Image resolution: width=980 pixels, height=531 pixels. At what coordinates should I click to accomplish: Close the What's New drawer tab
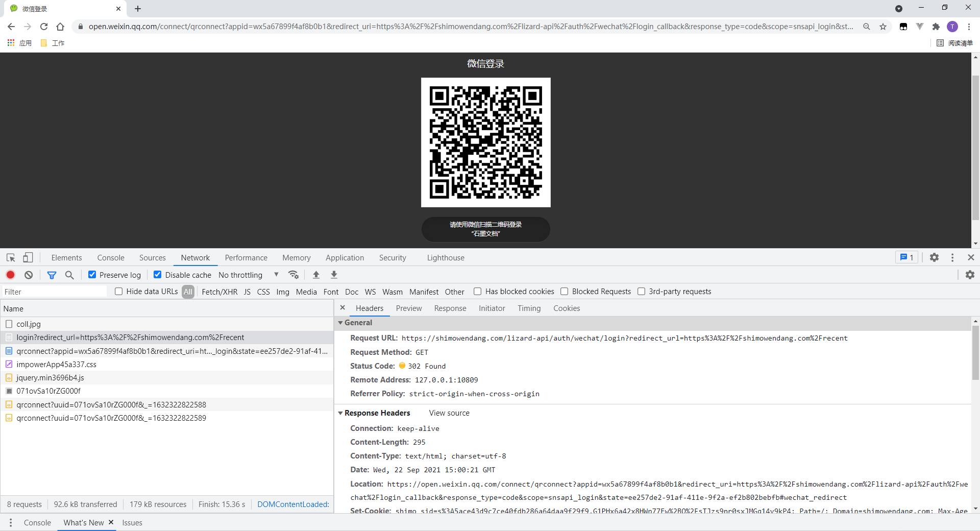click(x=111, y=522)
